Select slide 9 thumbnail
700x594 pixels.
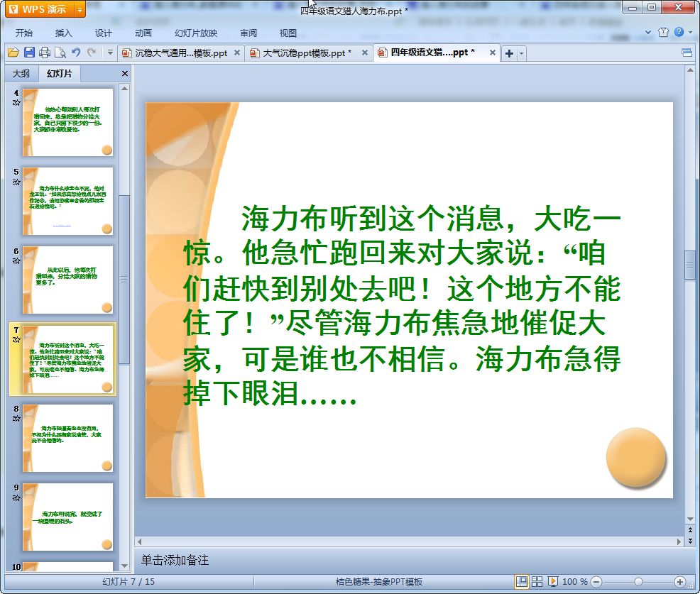pyautogui.click(x=68, y=517)
